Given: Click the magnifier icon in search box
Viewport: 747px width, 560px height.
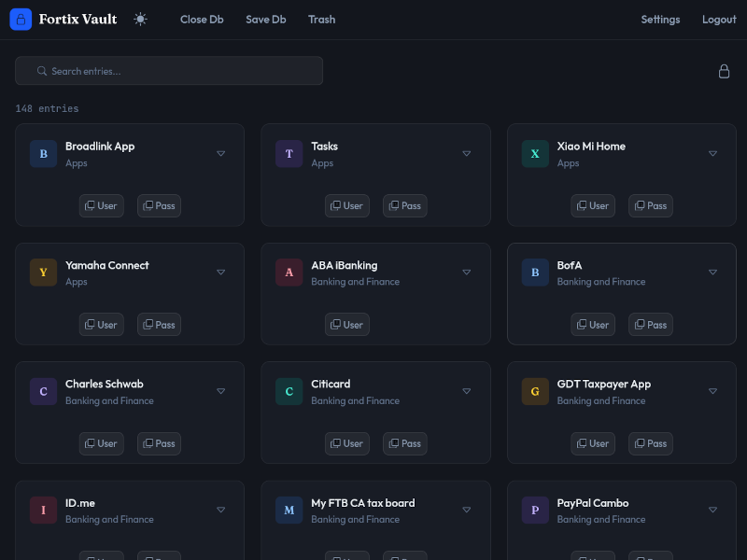Looking at the screenshot, I should 42,71.
